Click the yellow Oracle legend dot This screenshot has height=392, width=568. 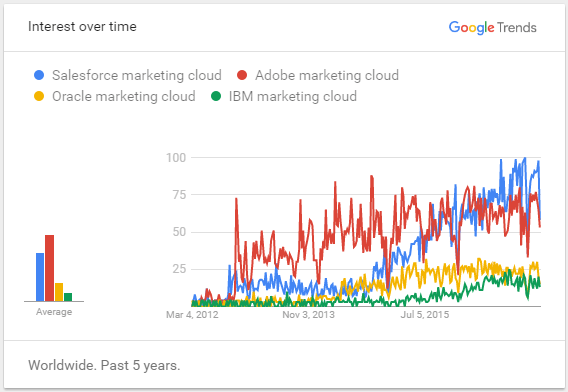point(39,96)
